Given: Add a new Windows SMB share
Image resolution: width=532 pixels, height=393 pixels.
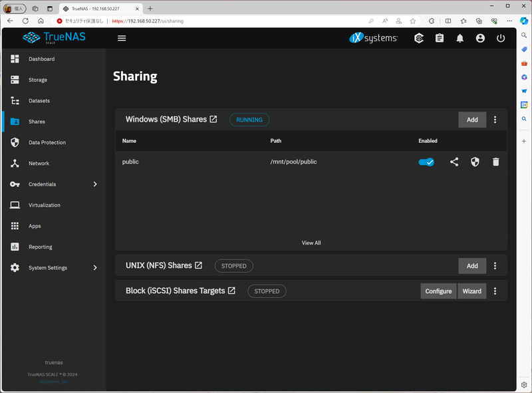Looking at the screenshot, I should (x=472, y=120).
